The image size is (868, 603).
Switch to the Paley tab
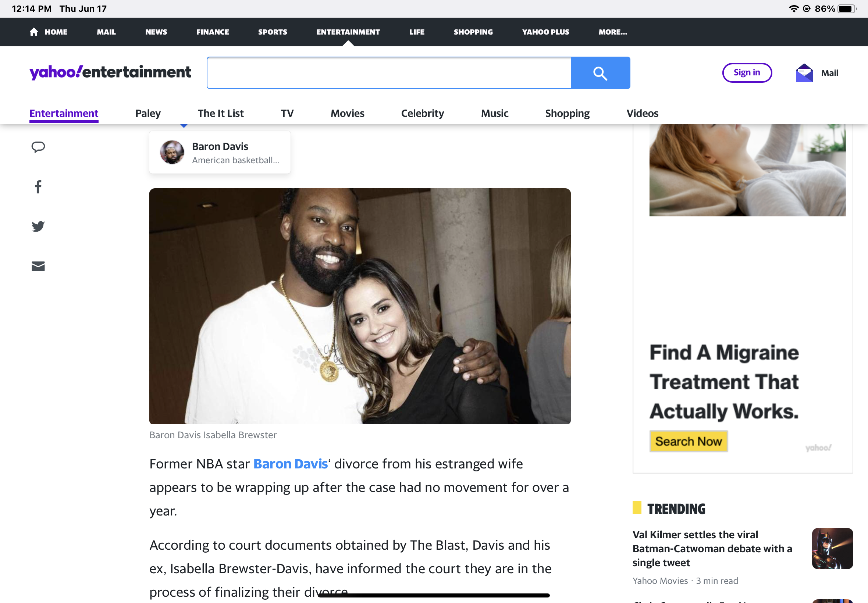(x=148, y=113)
